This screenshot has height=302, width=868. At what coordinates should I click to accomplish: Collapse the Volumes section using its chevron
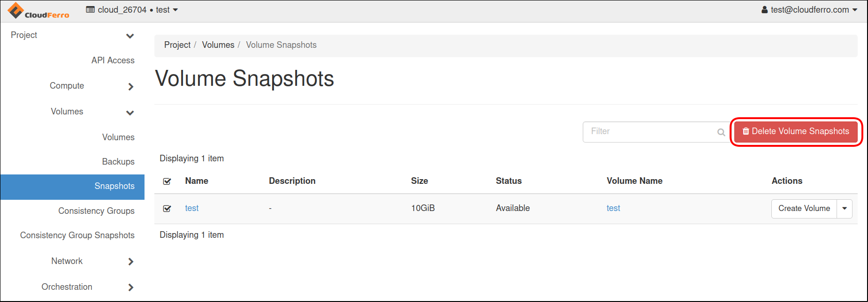coord(130,113)
